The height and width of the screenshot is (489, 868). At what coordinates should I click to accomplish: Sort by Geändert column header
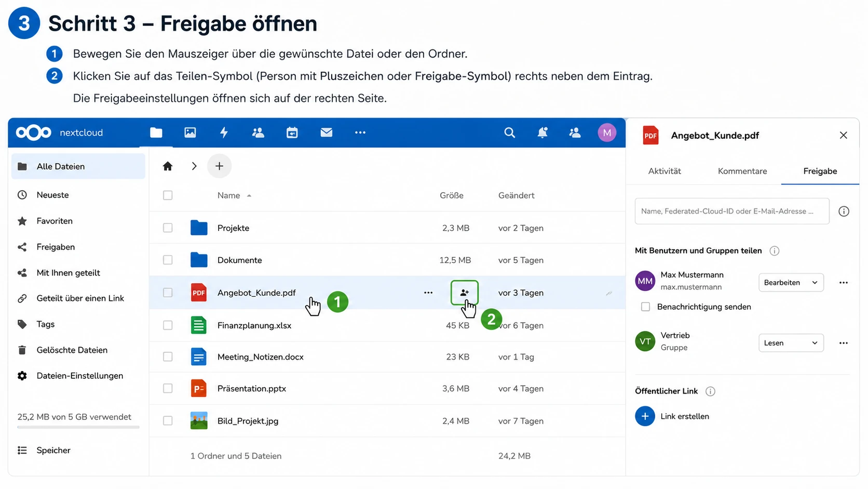coord(517,195)
